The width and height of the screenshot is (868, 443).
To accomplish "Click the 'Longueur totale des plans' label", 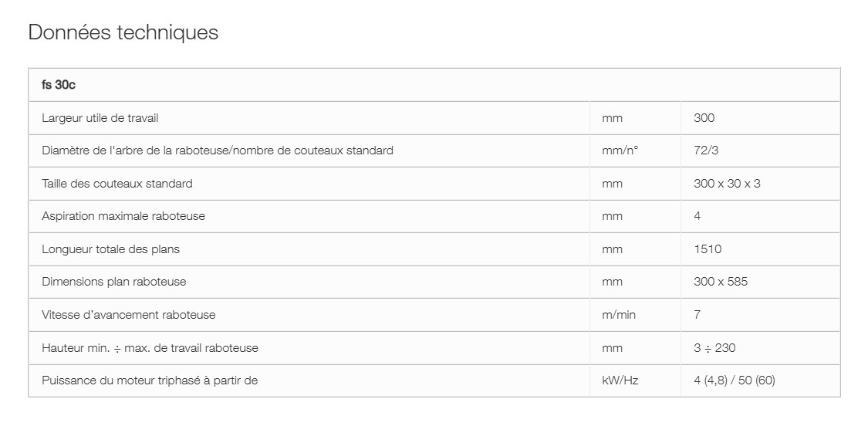I will pyautogui.click(x=110, y=249).
